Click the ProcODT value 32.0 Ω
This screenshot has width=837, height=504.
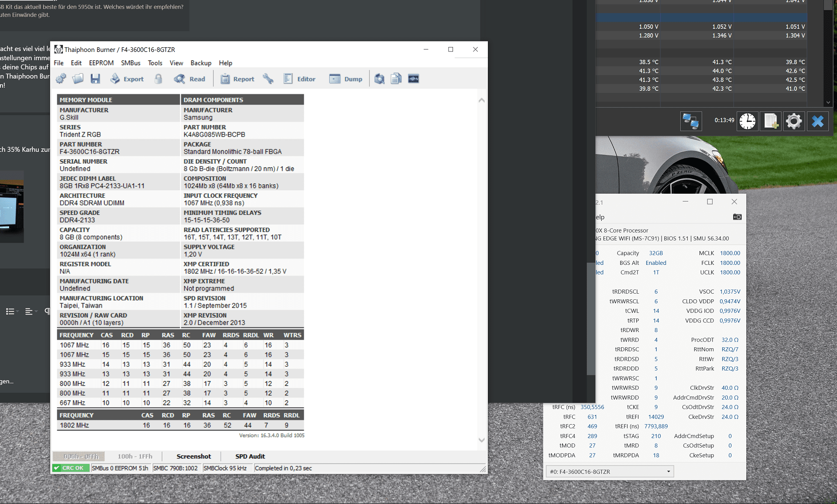point(730,339)
